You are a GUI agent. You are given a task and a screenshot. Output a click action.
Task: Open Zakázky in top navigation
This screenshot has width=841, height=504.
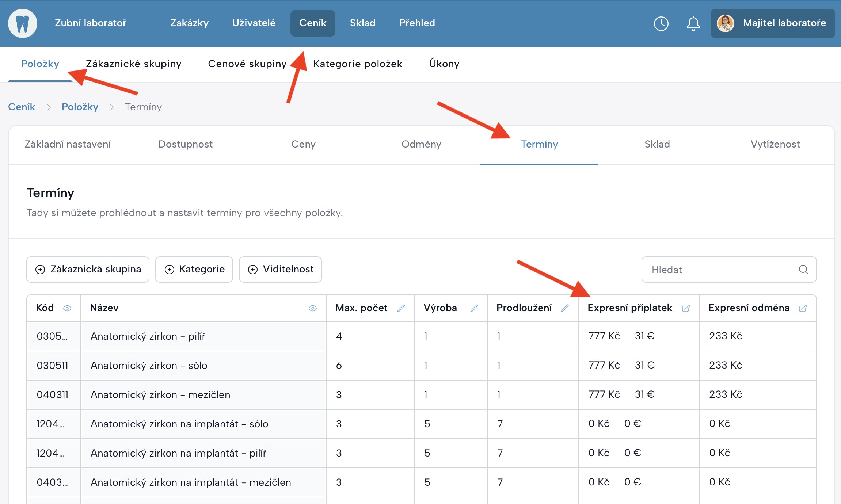pyautogui.click(x=189, y=23)
